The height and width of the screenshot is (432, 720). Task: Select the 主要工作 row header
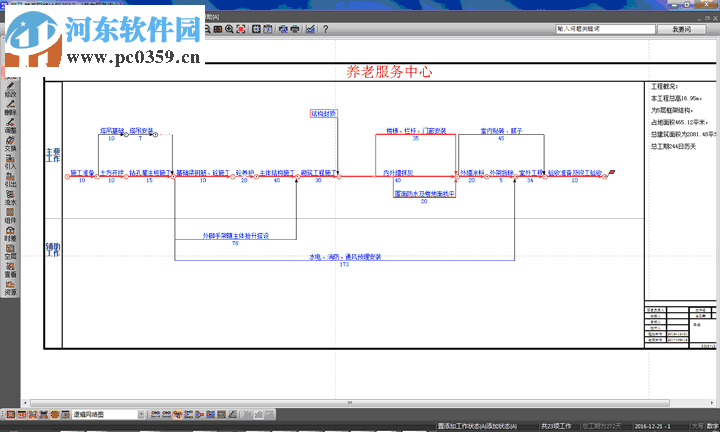[x=53, y=155]
